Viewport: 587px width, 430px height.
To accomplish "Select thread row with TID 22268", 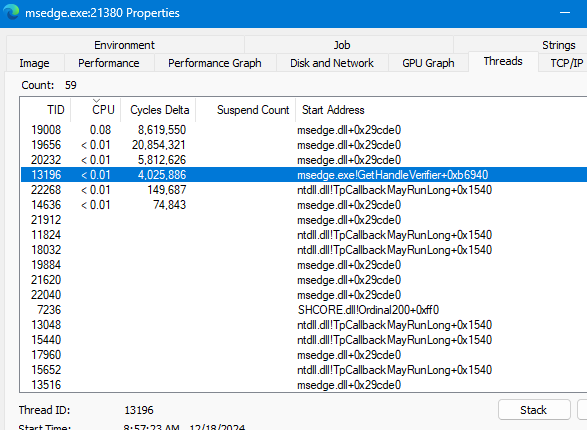I will click(x=304, y=189).
